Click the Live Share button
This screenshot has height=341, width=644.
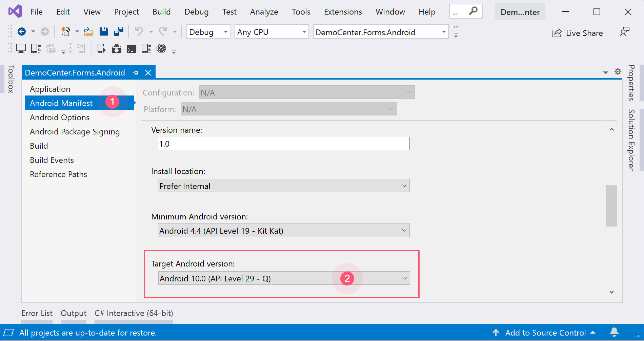[x=578, y=33]
